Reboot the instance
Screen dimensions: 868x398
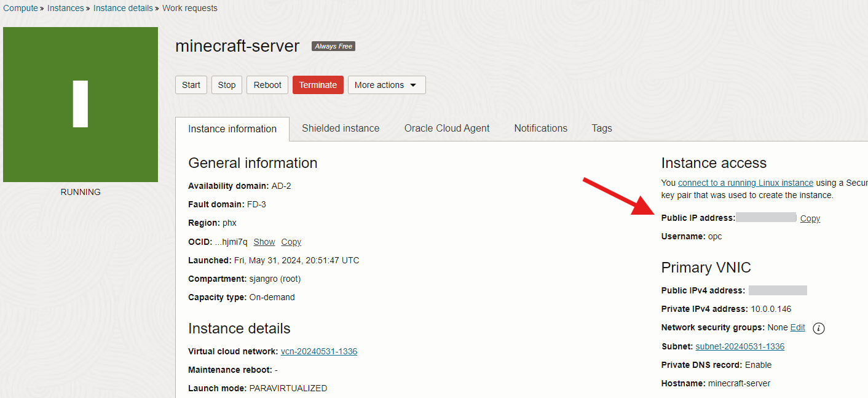(x=267, y=85)
